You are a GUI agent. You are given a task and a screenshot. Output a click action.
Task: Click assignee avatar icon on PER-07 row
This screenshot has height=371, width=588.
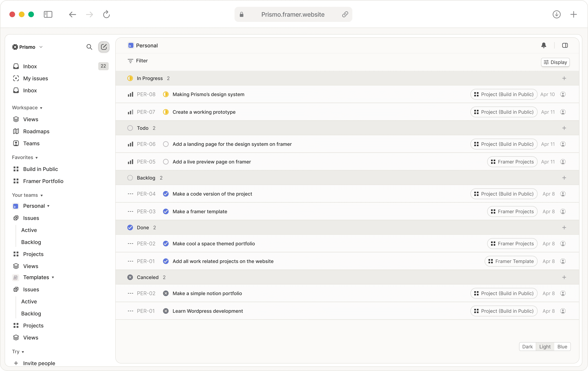(563, 112)
